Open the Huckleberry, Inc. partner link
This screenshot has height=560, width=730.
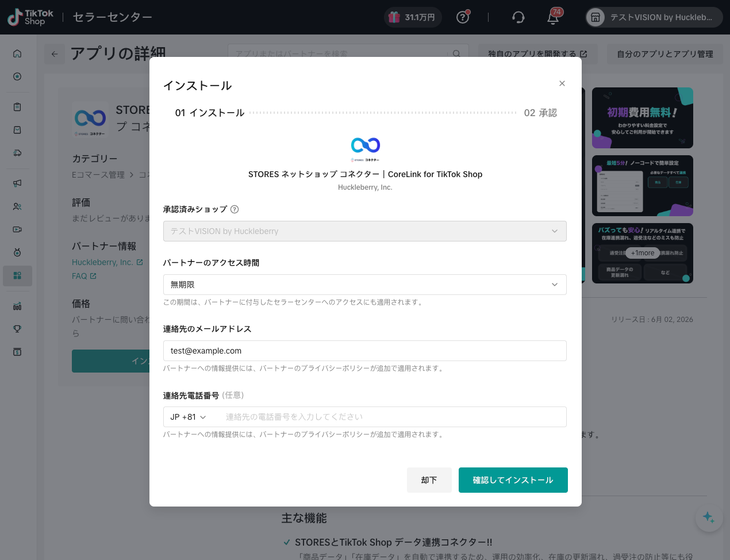pos(107,262)
